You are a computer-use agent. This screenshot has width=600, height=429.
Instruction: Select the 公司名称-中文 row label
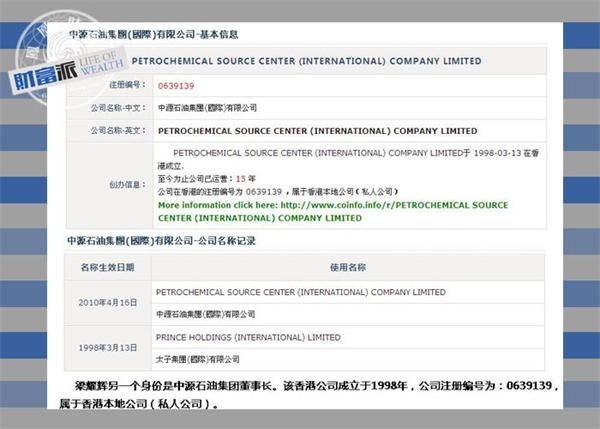[x=119, y=108]
